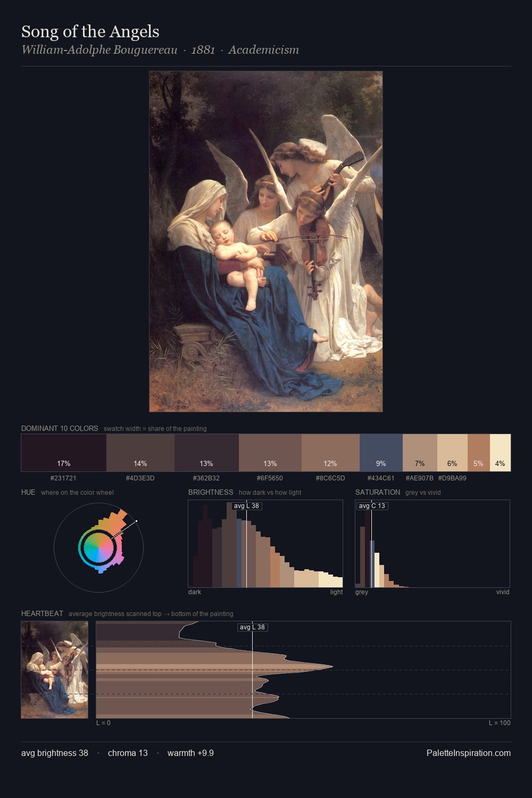Click the 'grey' axis label under saturation
532x798 pixels.
362,592
